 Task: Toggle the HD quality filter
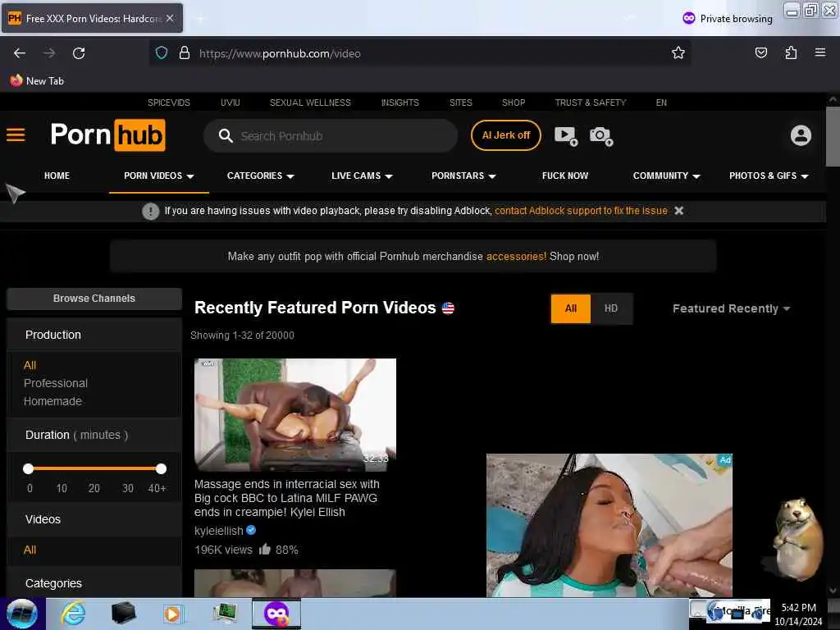pos(611,308)
